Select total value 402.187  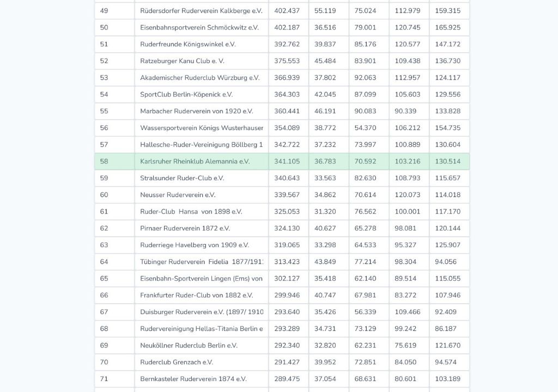tap(287, 27)
